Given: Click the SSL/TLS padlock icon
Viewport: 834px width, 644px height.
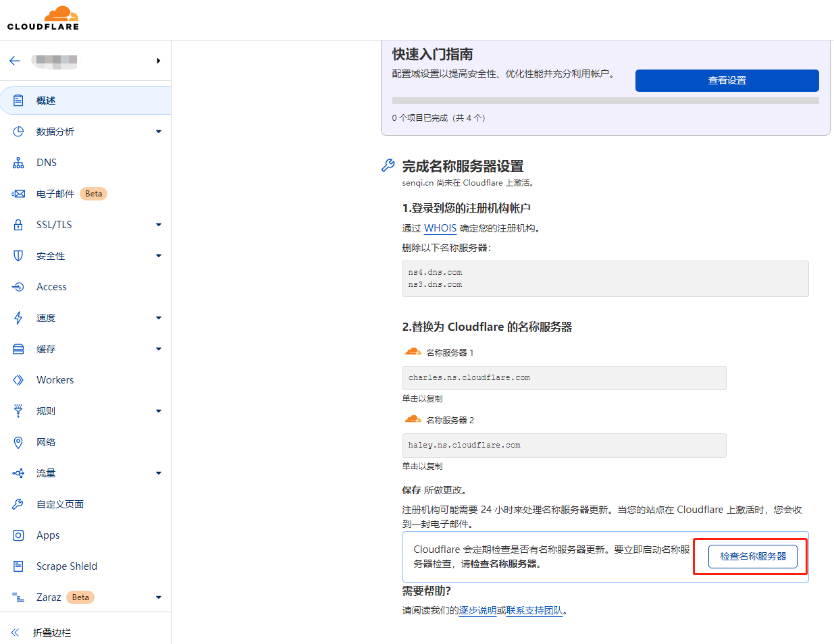Looking at the screenshot, I should tap(18, 225).
